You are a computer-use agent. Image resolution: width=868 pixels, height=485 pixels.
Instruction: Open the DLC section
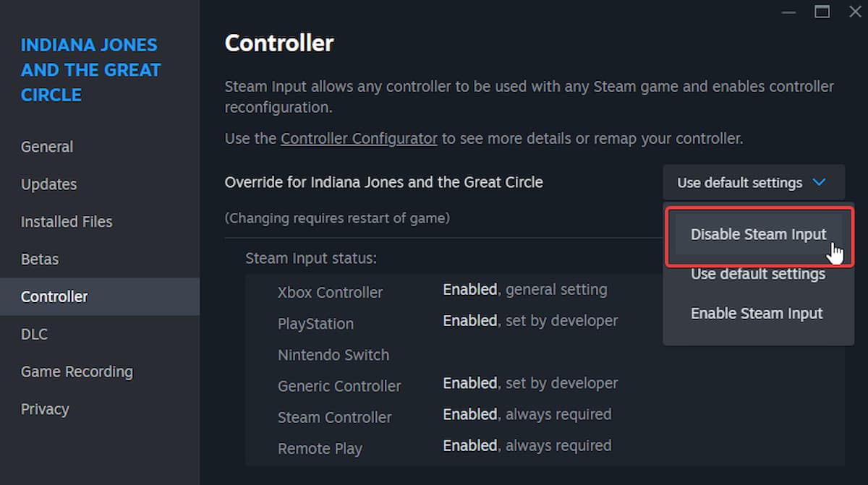pos(34,334)
